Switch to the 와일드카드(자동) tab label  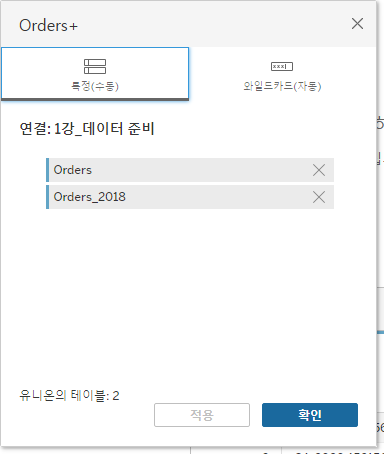click(x=282, y=86)
